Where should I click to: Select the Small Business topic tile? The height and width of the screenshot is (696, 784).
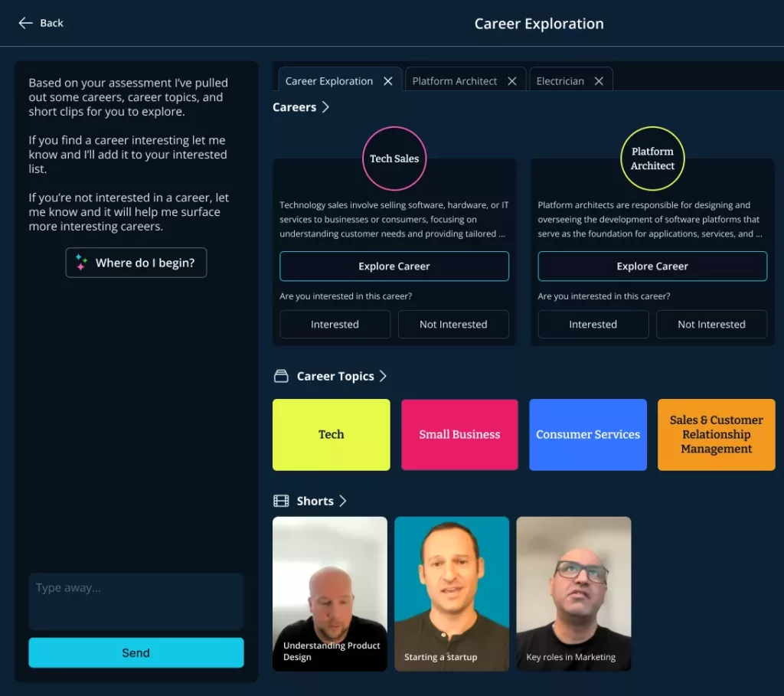[459, 434]
